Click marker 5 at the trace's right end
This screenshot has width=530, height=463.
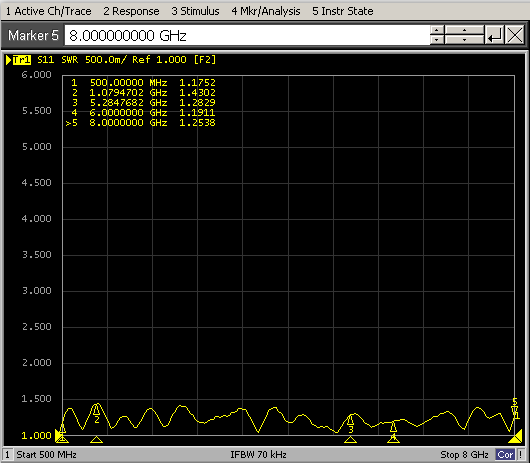point(515,408)
